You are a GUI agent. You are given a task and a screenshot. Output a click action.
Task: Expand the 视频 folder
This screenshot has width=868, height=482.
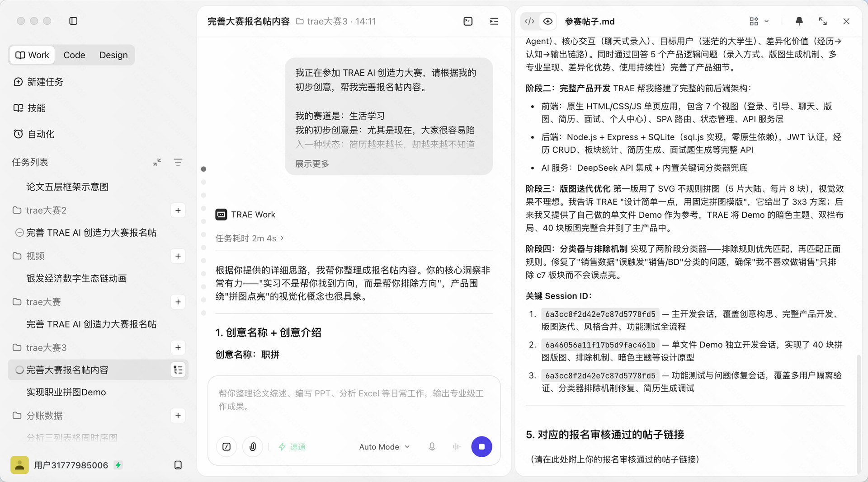[29, 256]
